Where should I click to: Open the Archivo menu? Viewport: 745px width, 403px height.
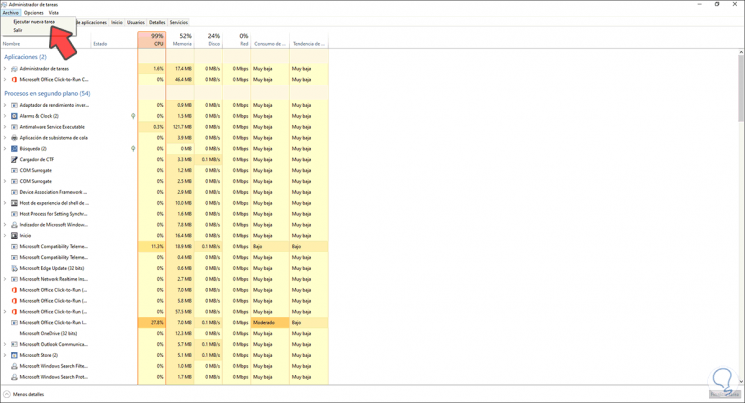point(10,13)
